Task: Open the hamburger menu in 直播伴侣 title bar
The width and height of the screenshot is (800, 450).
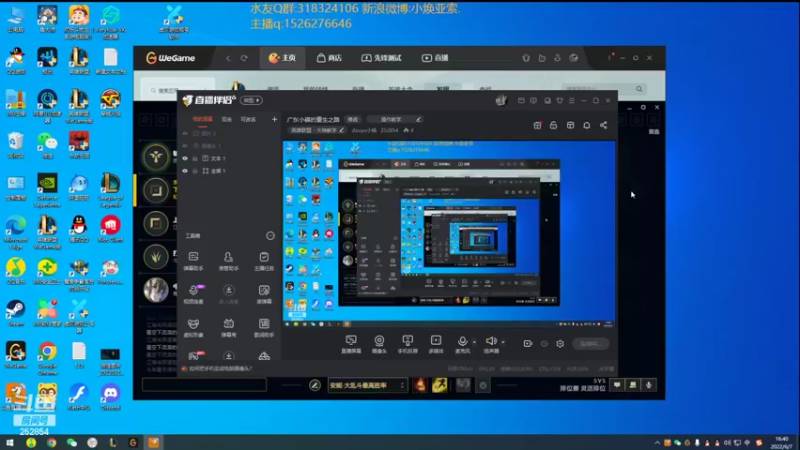Action: 572,101
